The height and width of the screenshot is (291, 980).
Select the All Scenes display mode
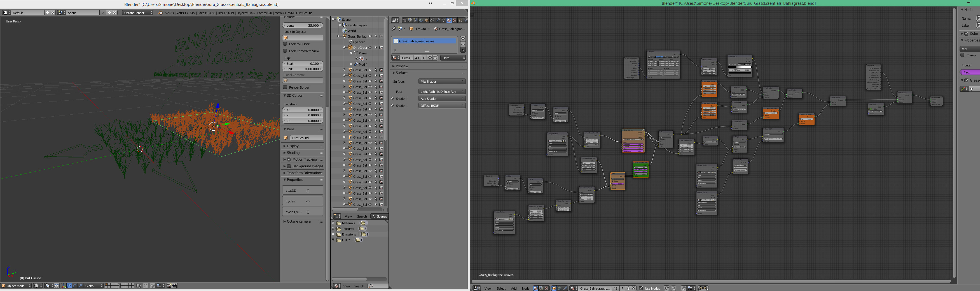click(379, 216)
